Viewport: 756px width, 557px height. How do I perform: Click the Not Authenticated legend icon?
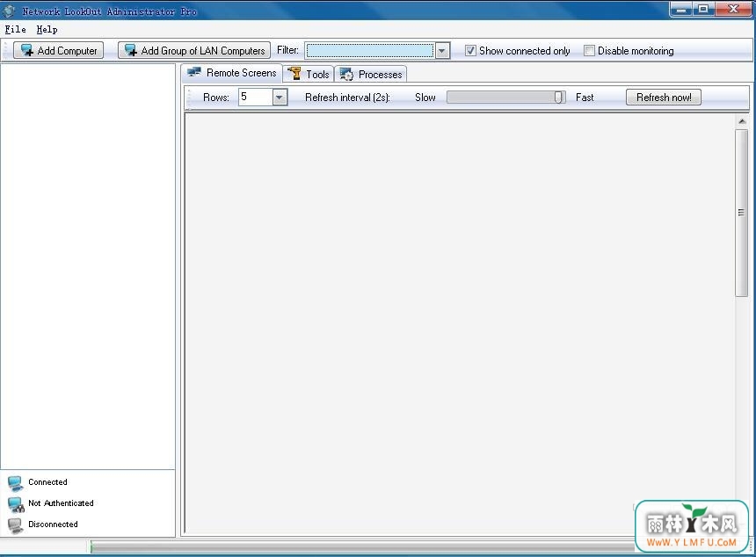point(16,504)
